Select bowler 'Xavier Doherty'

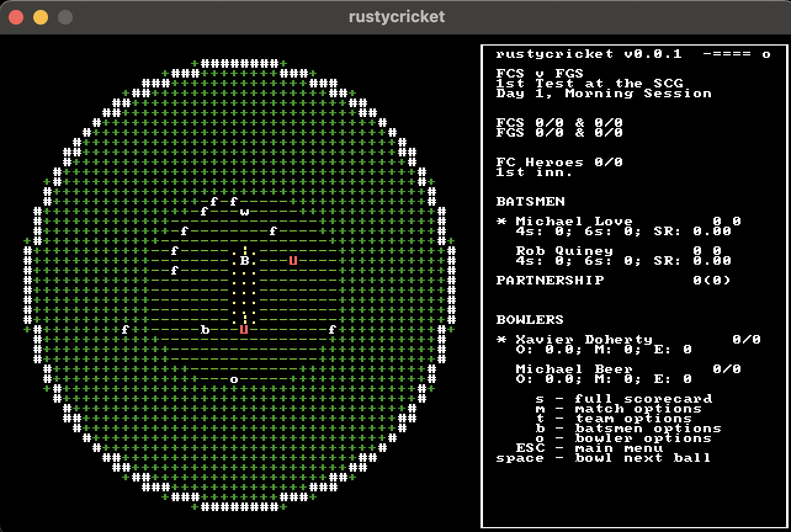tap(585, 340)
